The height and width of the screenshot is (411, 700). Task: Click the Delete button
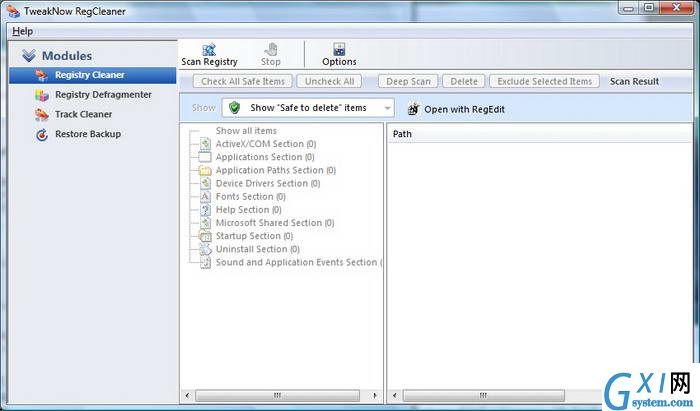(464, 82)
